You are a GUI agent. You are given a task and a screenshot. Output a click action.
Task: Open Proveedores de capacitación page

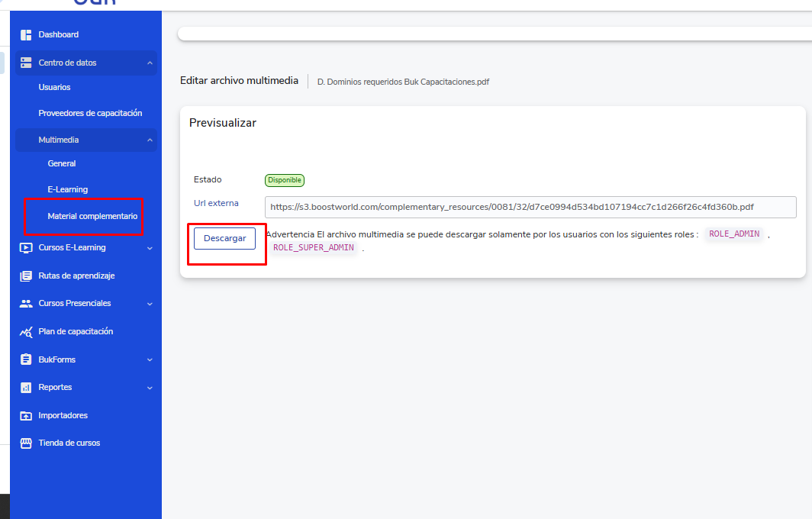90,114
